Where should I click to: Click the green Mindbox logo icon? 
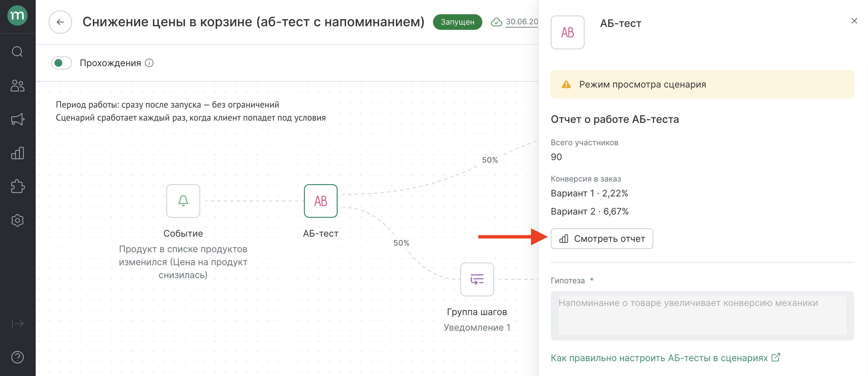18,16
